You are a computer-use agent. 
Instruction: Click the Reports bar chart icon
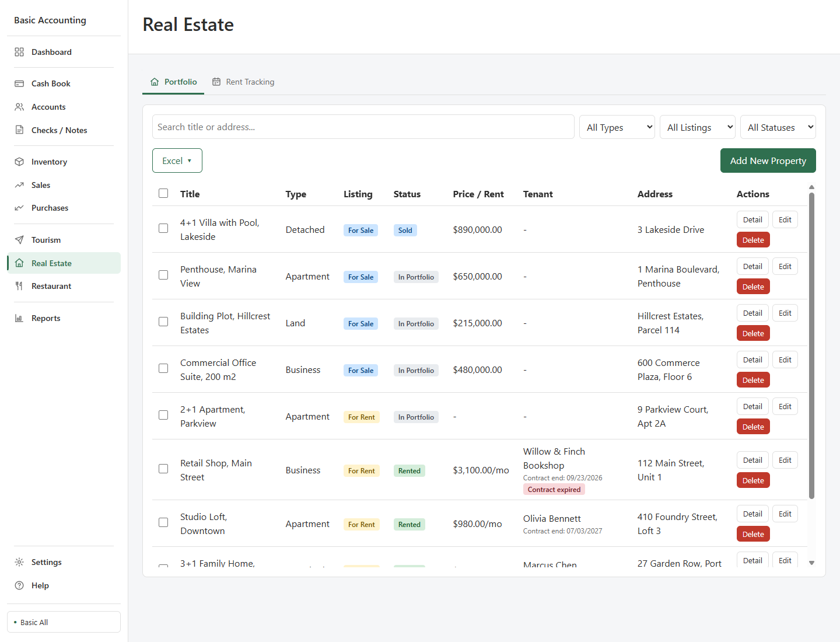(19, 318)
